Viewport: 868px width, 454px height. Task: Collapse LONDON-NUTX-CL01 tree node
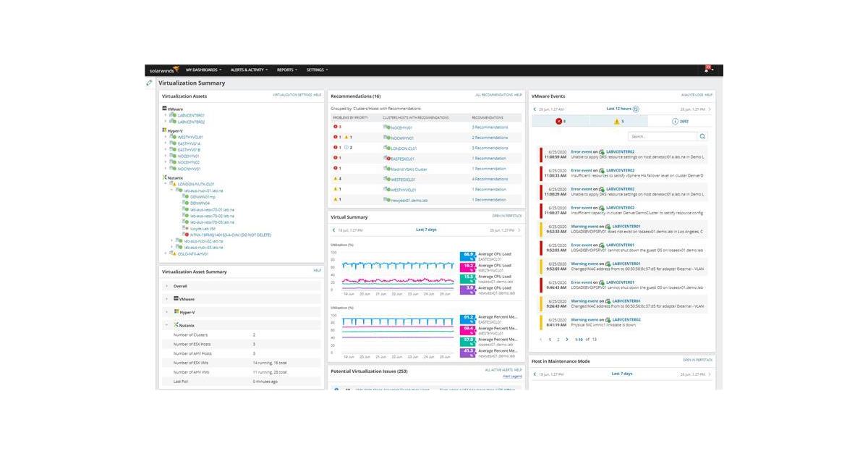click(x=166, y=184)
